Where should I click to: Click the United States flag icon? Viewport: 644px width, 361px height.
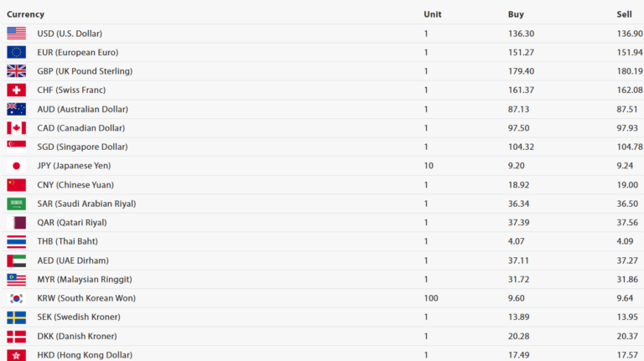click(x=17, y=34)
